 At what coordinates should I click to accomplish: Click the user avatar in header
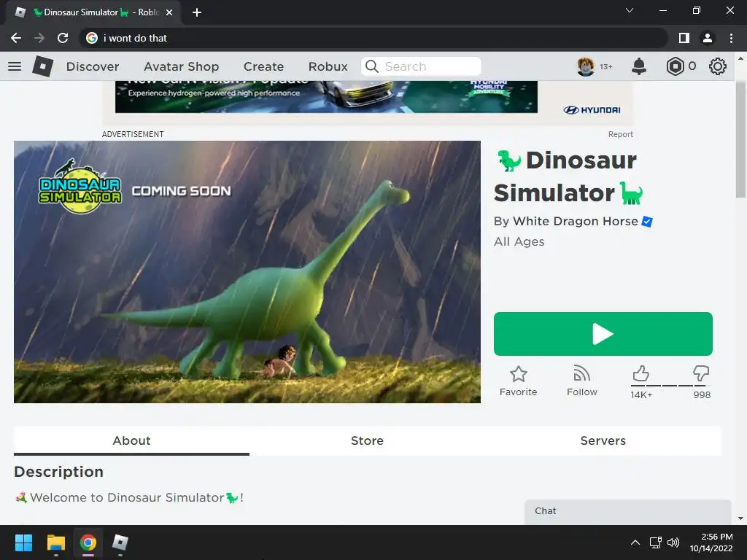(x=586, y=66)
